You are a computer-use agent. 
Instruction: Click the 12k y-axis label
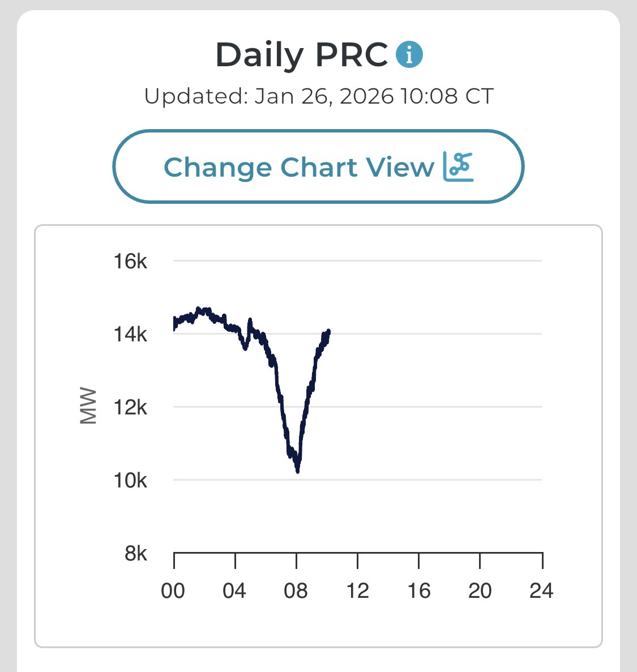point(130,407)
